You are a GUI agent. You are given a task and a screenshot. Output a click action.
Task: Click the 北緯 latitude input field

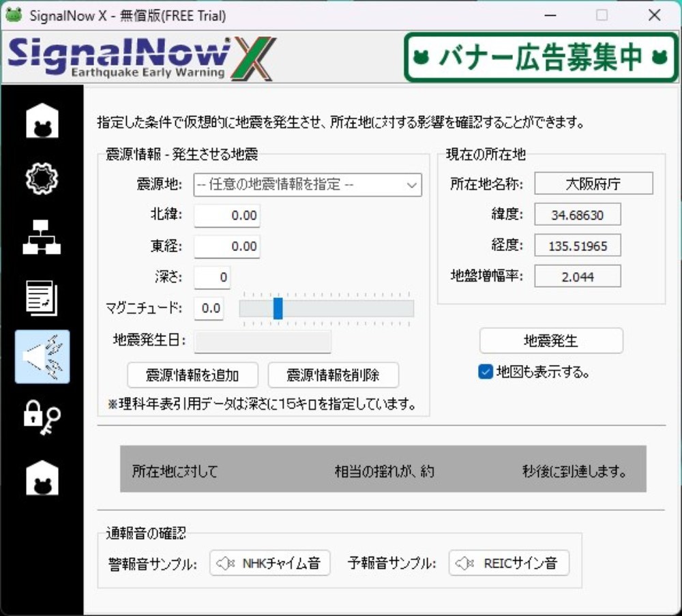click(x=227, y=216)
